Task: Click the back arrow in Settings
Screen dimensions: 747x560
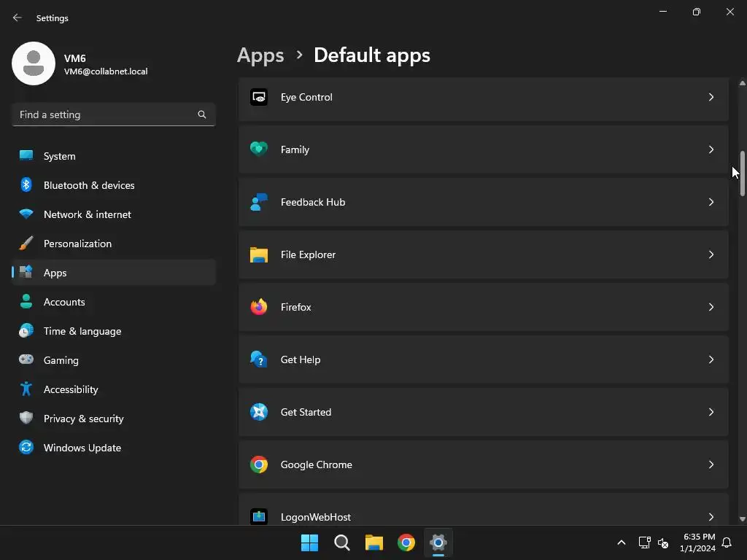Action: [18, 17]
